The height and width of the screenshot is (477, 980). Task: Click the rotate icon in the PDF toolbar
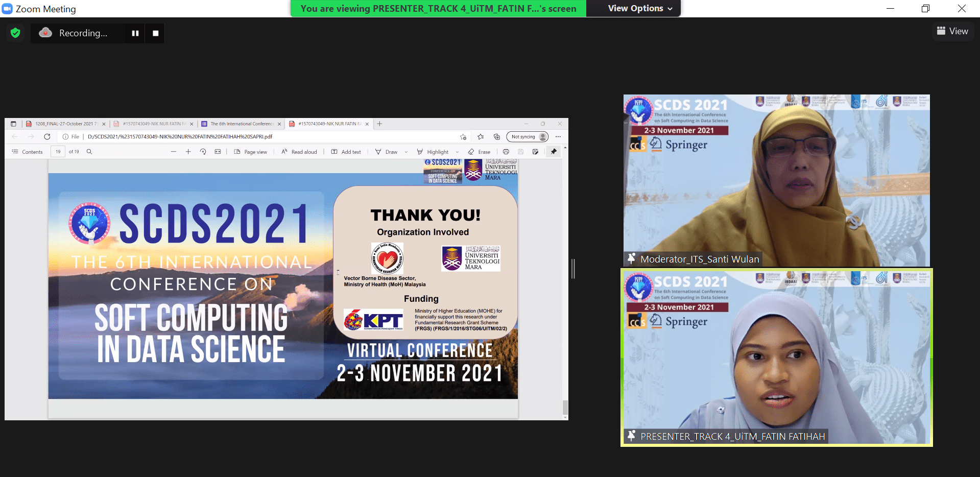203,152
